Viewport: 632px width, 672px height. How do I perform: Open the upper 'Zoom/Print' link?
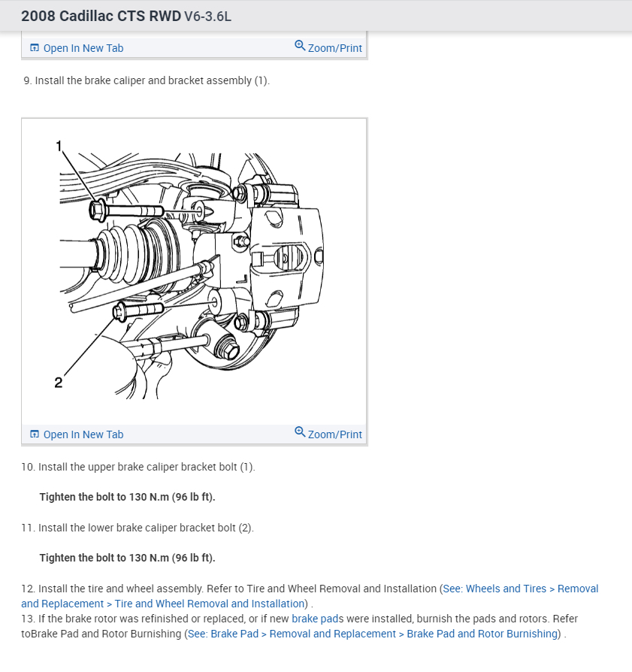[x=334, y=48]
